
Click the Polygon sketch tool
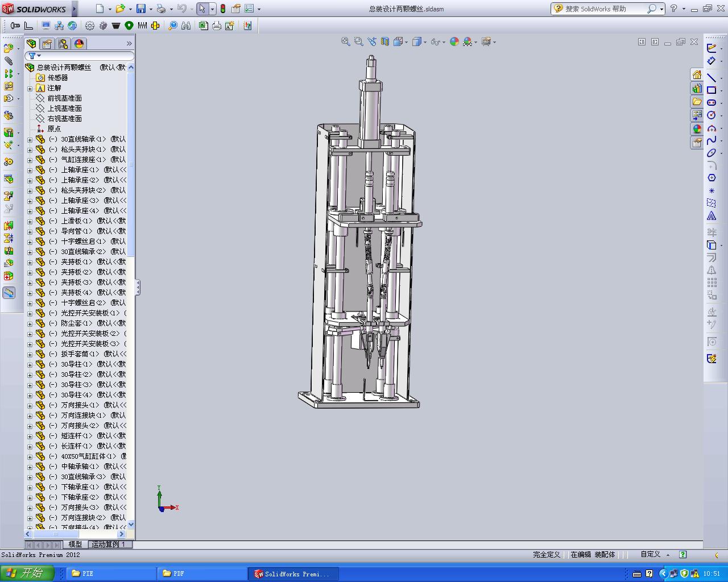[x=712, y=178]
